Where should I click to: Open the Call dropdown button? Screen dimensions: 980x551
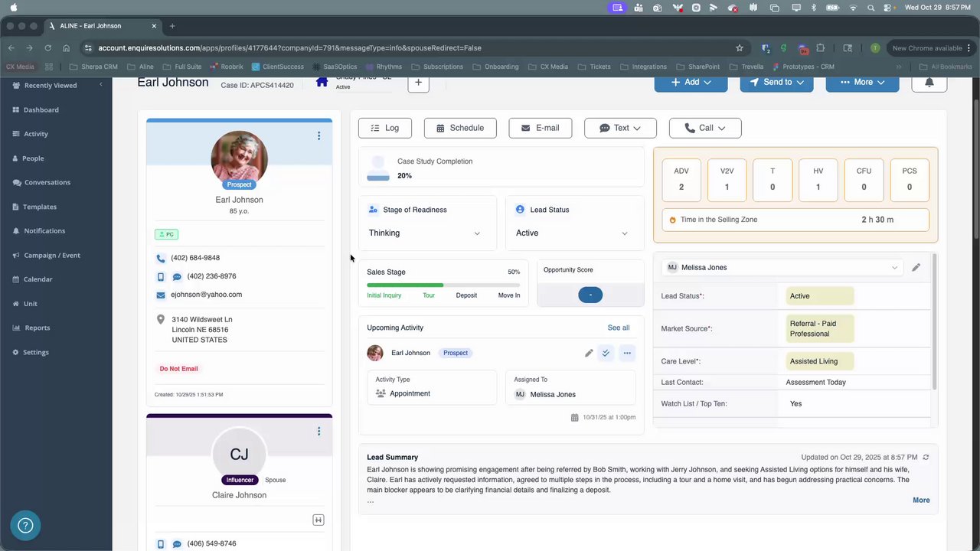[705, 128]
